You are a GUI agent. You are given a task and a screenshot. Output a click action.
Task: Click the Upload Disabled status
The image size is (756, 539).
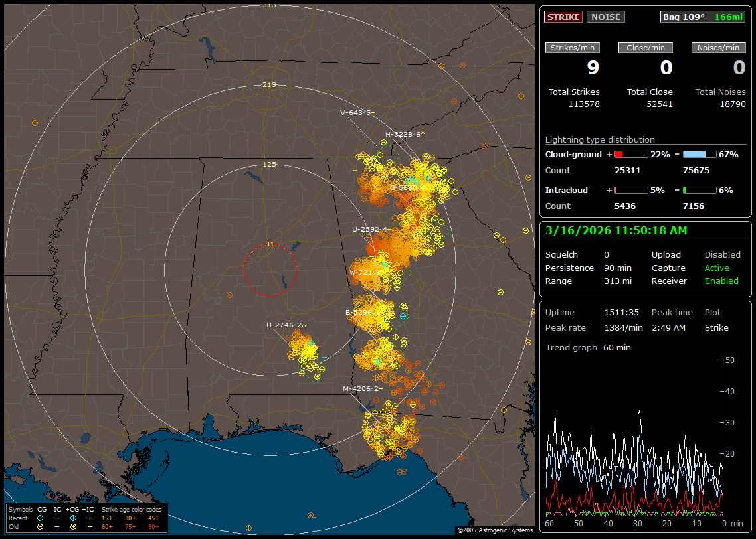[x=722, y=254]
